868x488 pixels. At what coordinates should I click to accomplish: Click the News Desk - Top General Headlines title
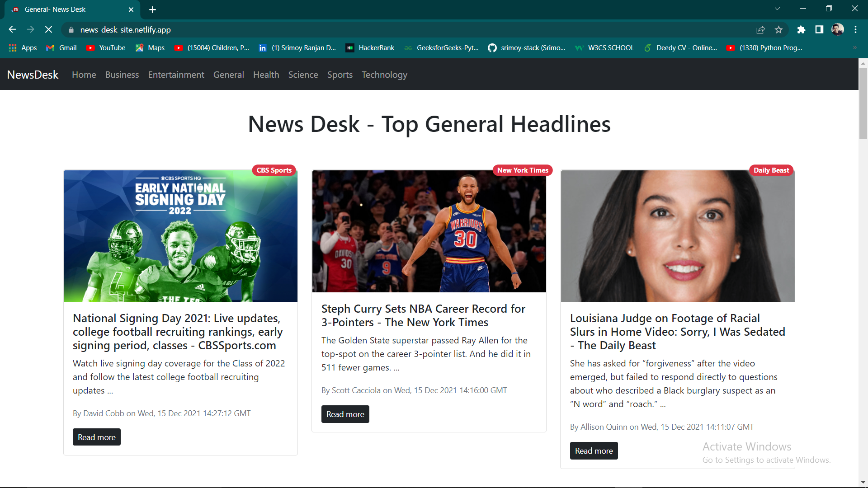tap(429, 124)
